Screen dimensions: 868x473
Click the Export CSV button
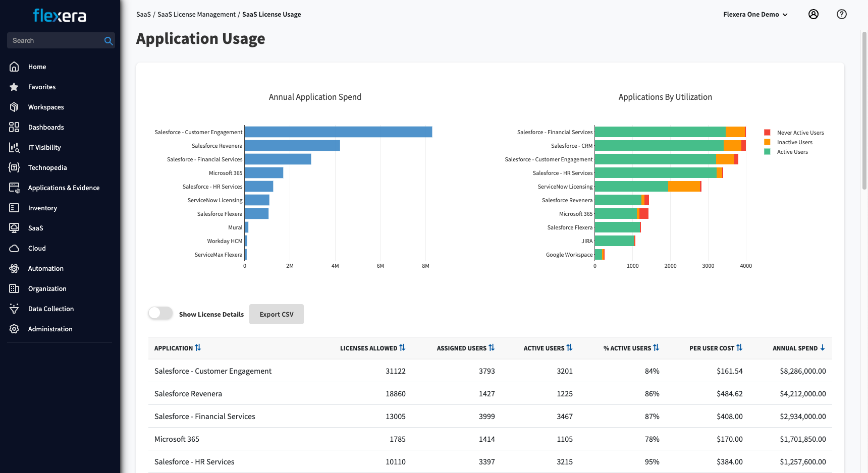276,314
